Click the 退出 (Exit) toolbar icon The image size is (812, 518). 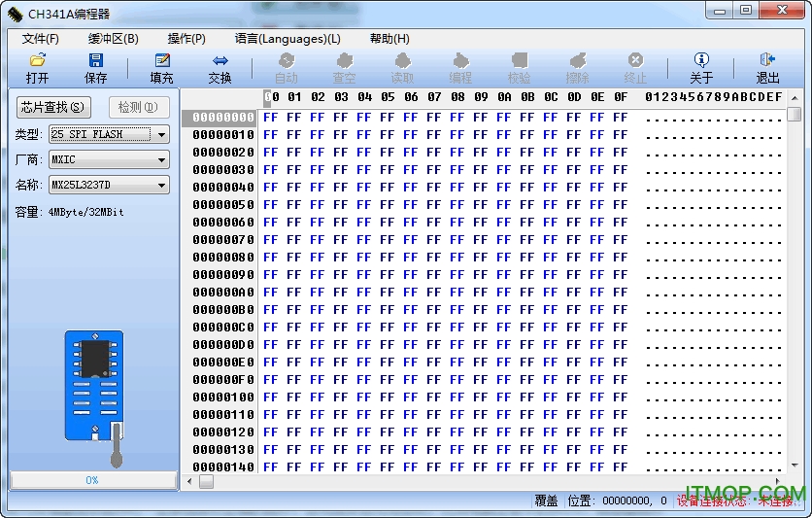pyautogui.click(x=767, y=60)
